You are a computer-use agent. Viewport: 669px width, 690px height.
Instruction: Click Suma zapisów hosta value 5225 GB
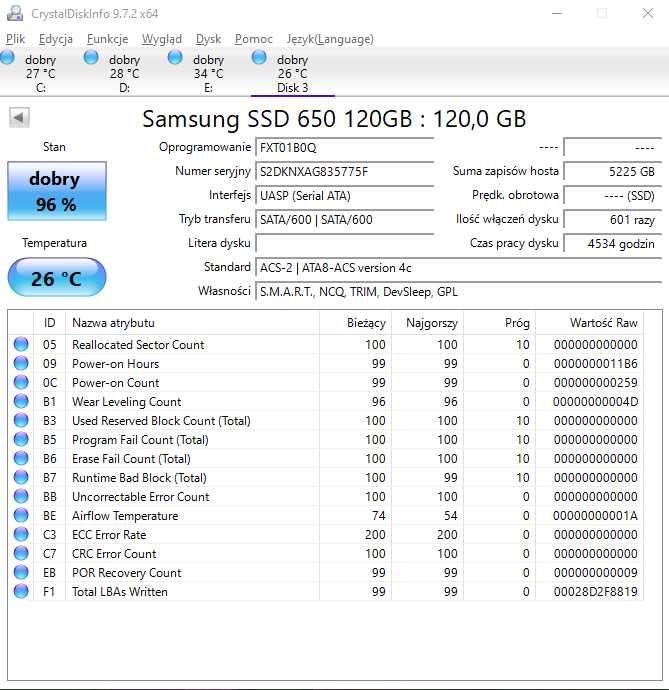click(613, 172)
